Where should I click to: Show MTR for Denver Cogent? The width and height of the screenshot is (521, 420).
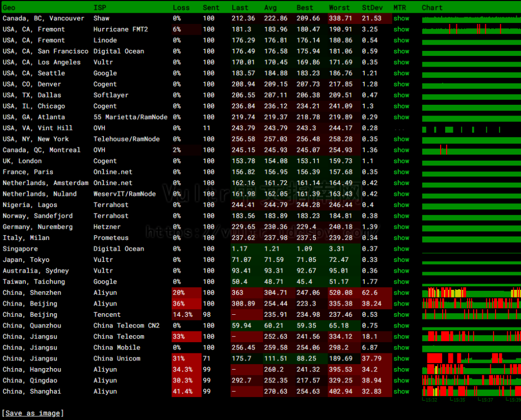pos(401,84)
